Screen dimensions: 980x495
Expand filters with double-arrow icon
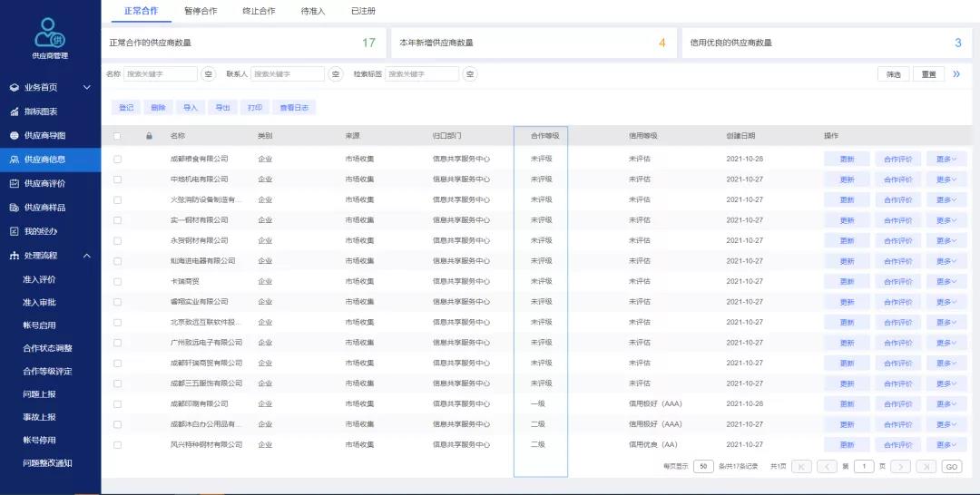(956, 74)
